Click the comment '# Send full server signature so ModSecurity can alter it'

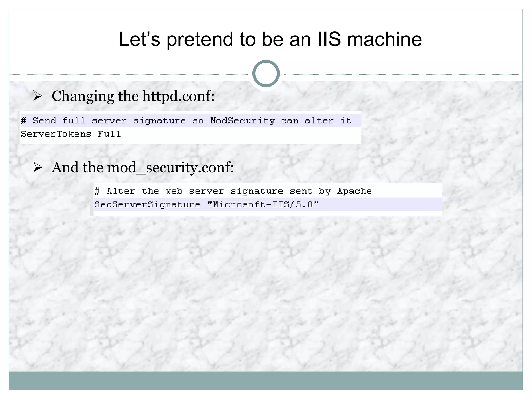tap(186, 121)
